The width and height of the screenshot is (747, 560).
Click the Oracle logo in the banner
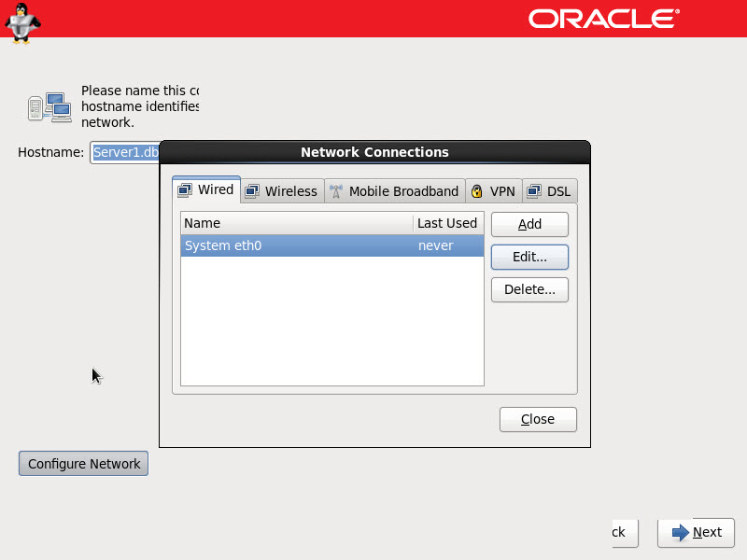click(x=604, y=19)
